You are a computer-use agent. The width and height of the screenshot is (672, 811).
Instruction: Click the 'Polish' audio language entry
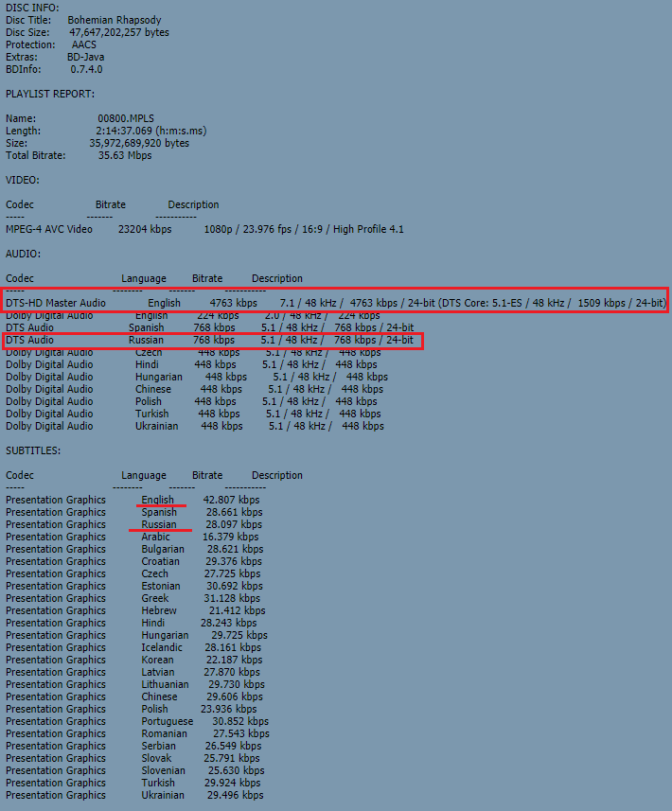[x=149, y=402]
